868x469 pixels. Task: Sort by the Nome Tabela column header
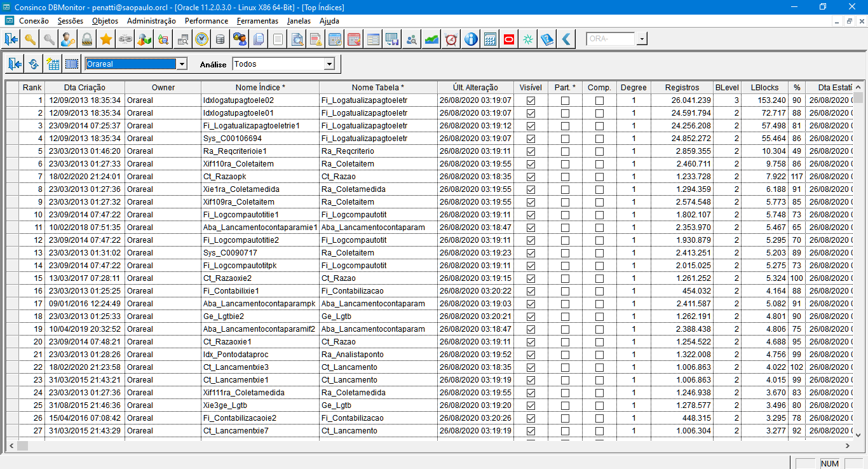click(378, 88)
